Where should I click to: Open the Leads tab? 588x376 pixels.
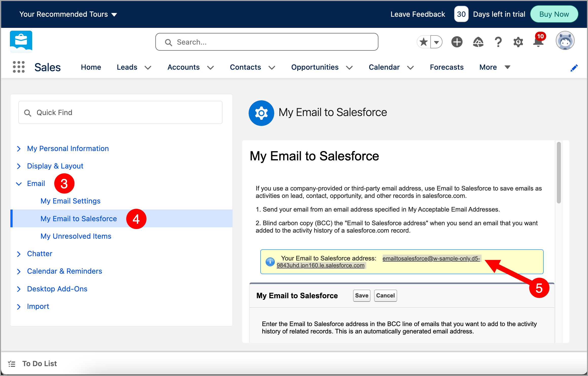(127, 67)
